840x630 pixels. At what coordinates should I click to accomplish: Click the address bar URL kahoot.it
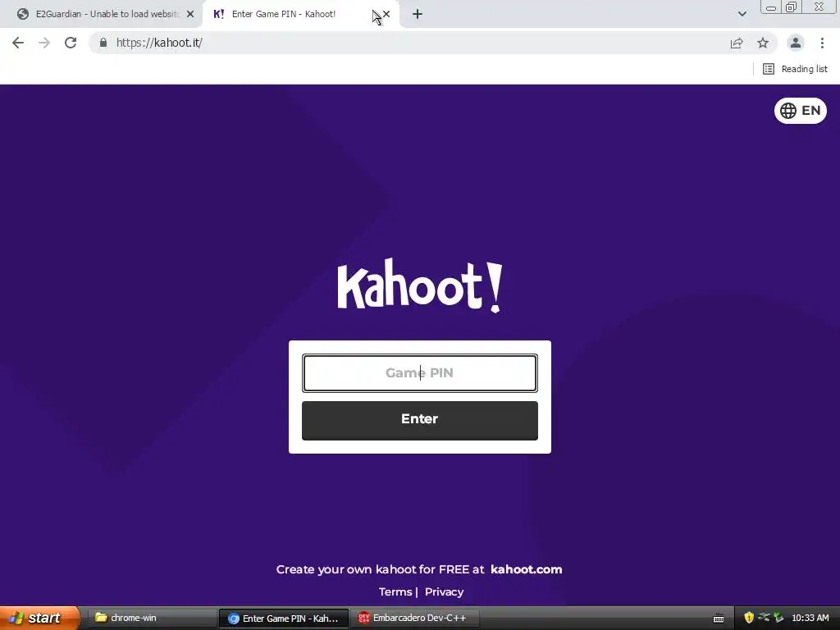tap(159, 43)
